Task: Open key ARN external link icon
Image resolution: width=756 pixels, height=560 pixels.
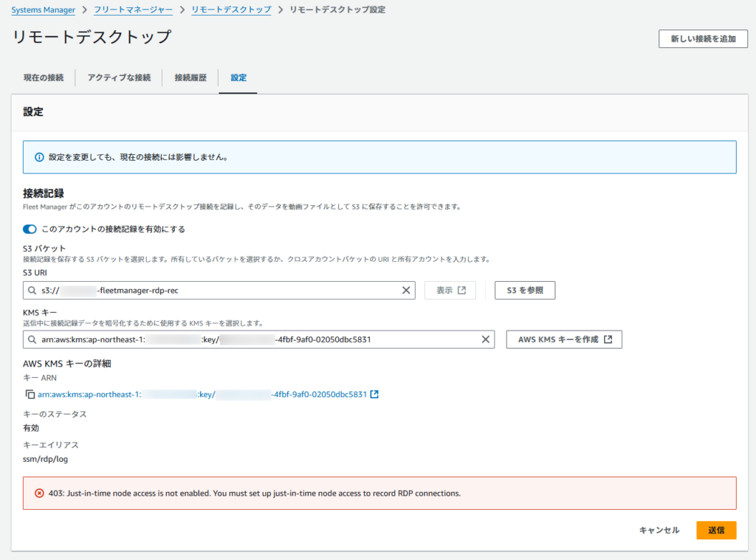Action: 374,395
